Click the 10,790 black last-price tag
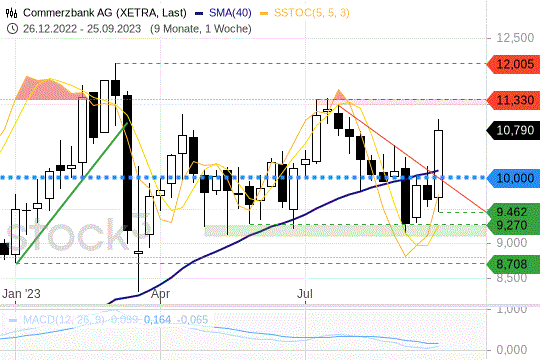This screenshot has height=360, width=540. 513,130
